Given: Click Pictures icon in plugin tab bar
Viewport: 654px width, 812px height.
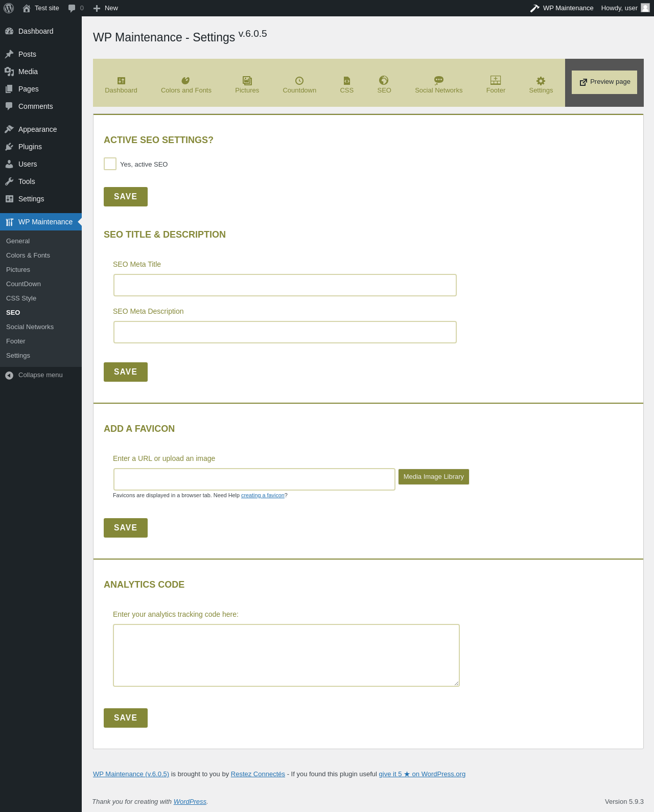Looking at the screenshot, I should click(247, 80).
